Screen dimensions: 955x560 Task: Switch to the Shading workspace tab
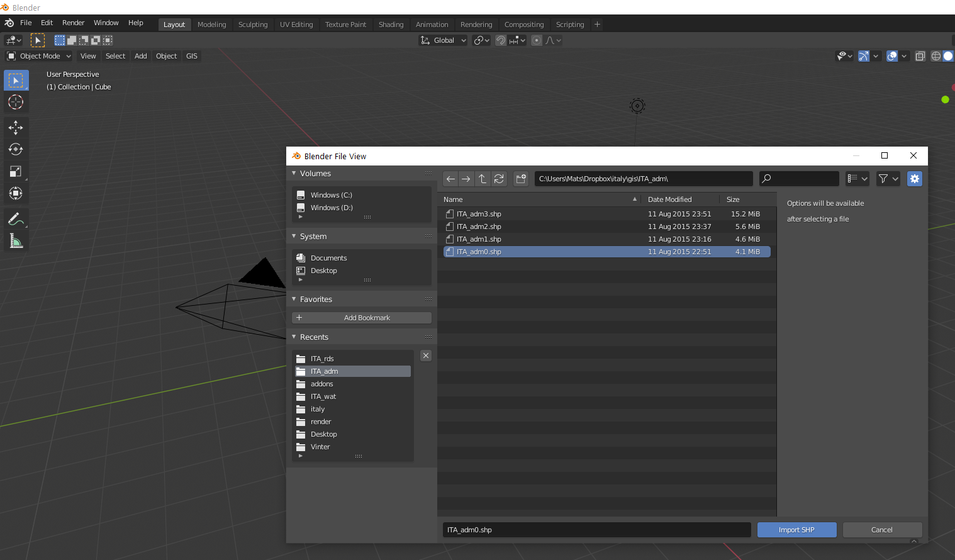[x=391, y=24]
